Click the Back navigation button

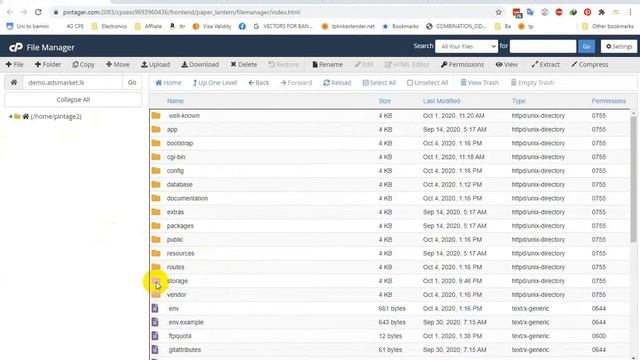pyautogui.click(x=259, y=83)
